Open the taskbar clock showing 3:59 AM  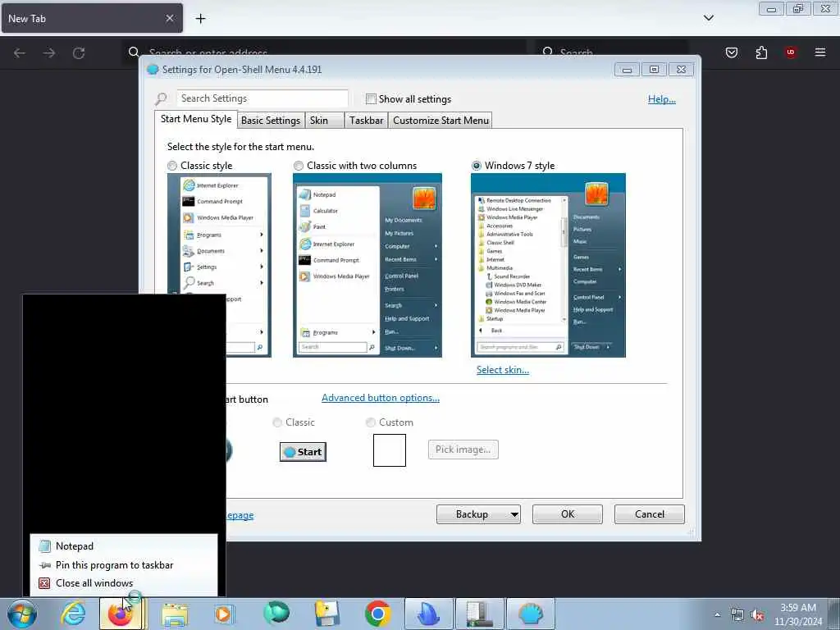798,614
